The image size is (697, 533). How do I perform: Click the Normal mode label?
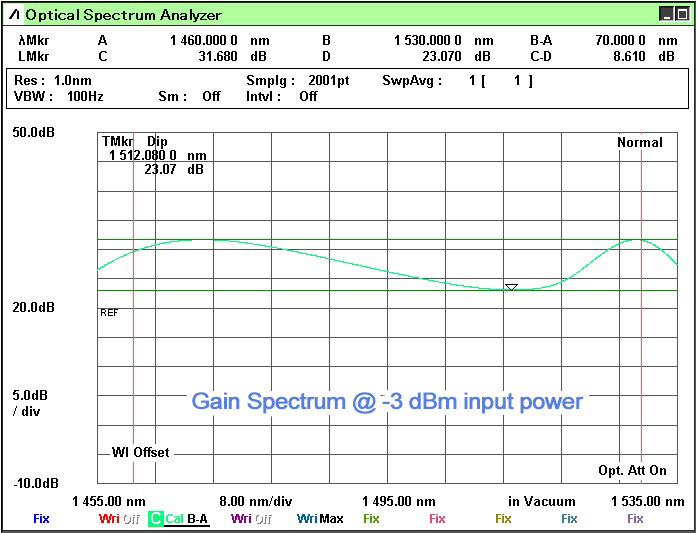pyautogui.click(x=639, y=142)
